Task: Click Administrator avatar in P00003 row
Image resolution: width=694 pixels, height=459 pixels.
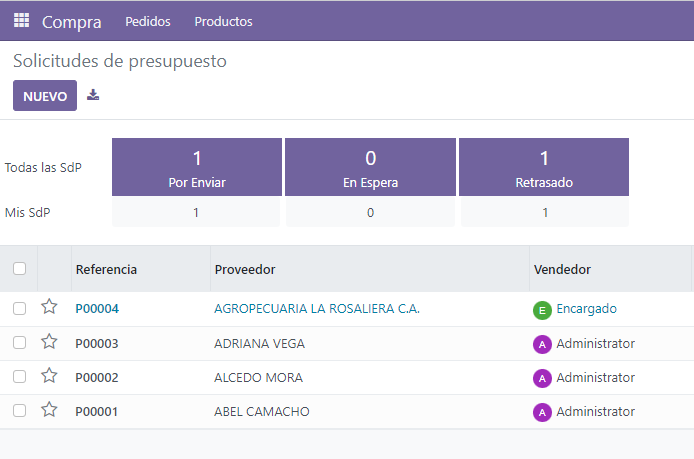Action: [x=542, y=344]
